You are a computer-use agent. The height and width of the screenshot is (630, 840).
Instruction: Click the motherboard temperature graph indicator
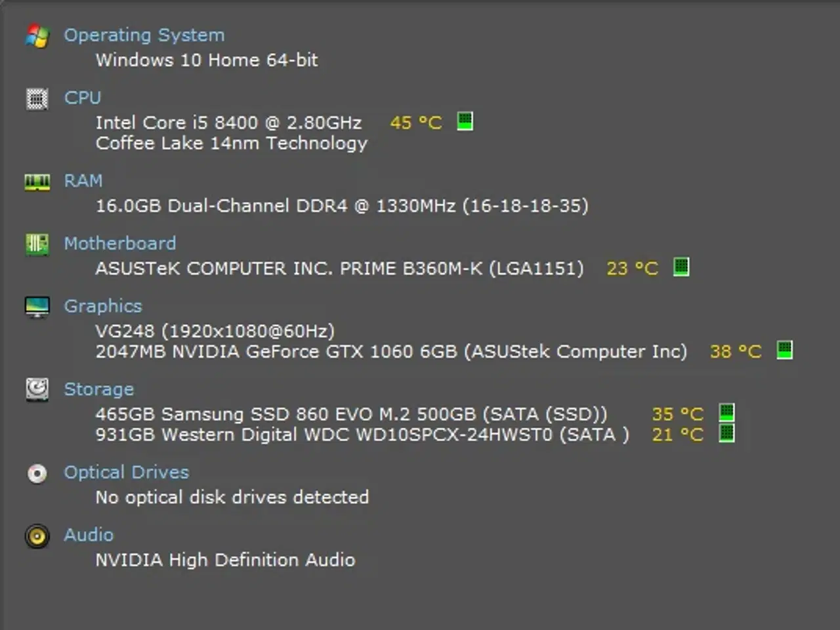[681, 267]
